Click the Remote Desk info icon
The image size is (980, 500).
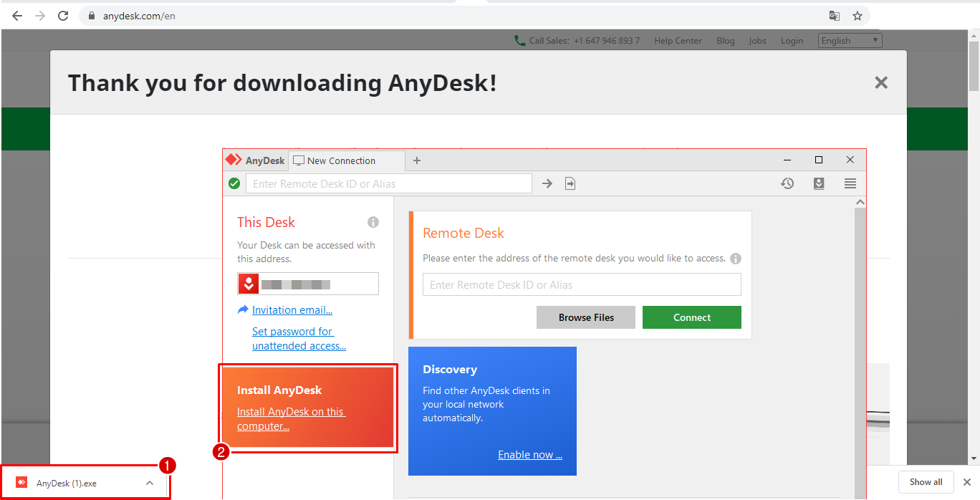click(736, 259)
